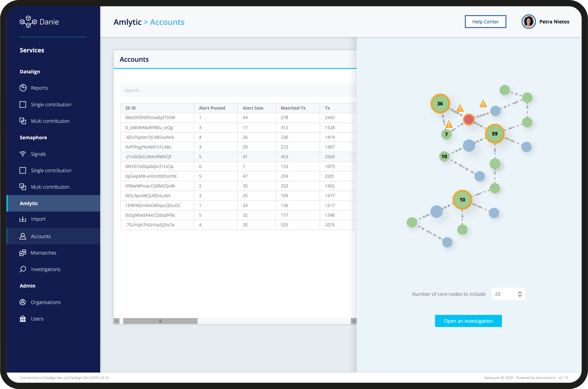Click the Reports pie chart icon

click(x=23, y=88)
